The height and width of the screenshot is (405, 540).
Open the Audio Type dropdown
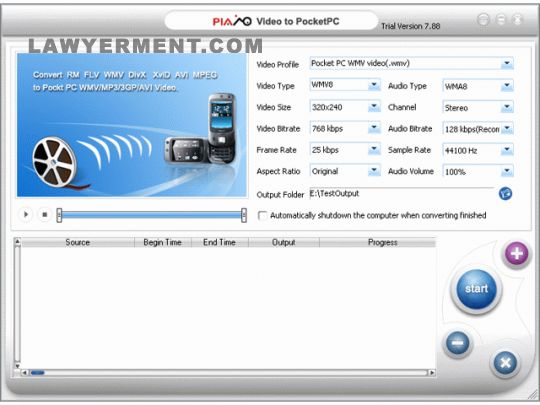pos(507,85)
